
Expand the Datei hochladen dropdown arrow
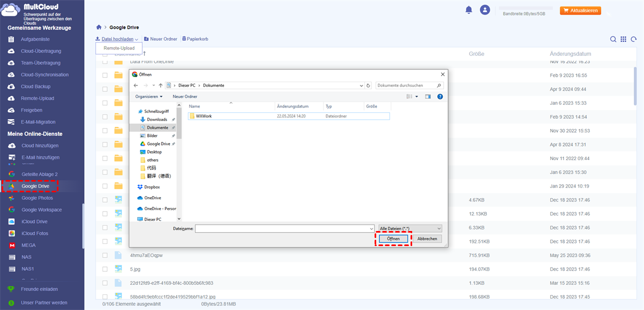point(137,39)
